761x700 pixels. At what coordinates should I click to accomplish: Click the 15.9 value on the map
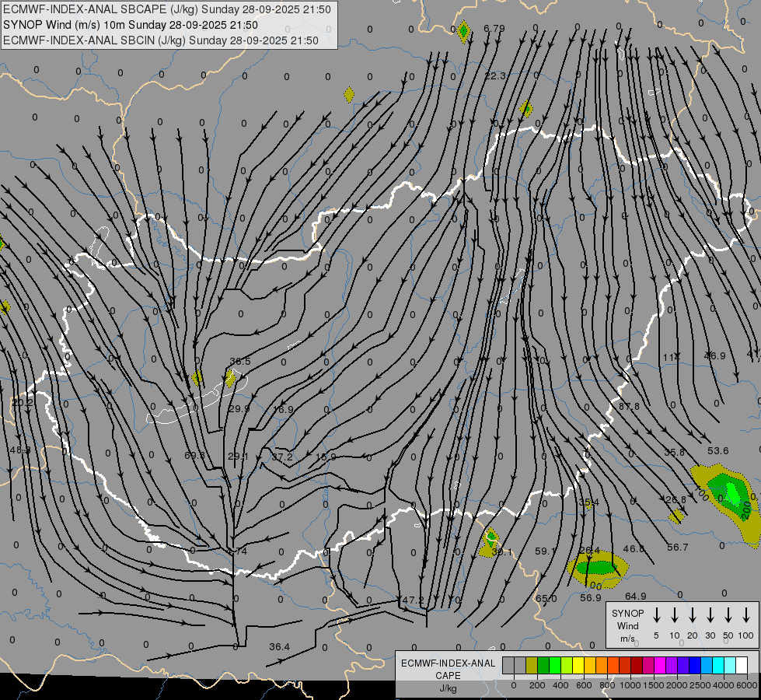coord(326,457)
